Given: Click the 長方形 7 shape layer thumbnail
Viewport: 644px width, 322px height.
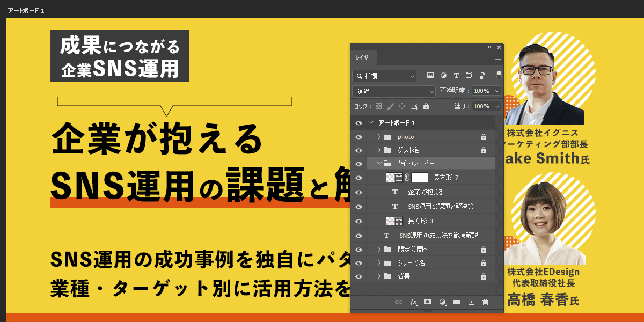Looking at the screenshot, I should [394, 178].
